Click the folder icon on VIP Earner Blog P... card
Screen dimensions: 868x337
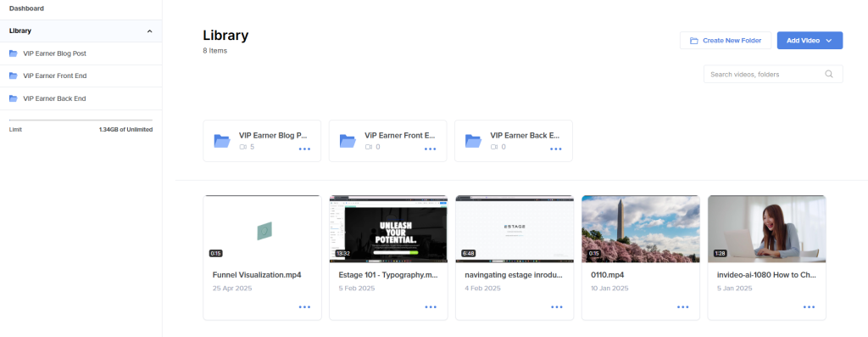pyautogui.click(x=222, y=141)
